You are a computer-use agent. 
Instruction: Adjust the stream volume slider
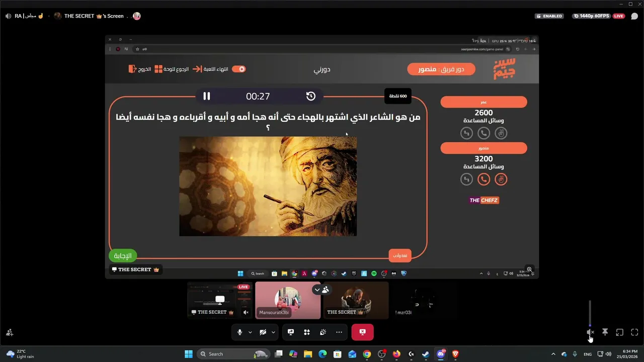pos(590,314)
